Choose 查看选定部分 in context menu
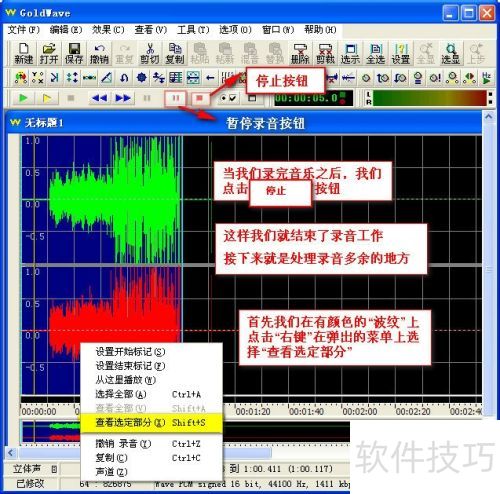 tap(151, 423)
